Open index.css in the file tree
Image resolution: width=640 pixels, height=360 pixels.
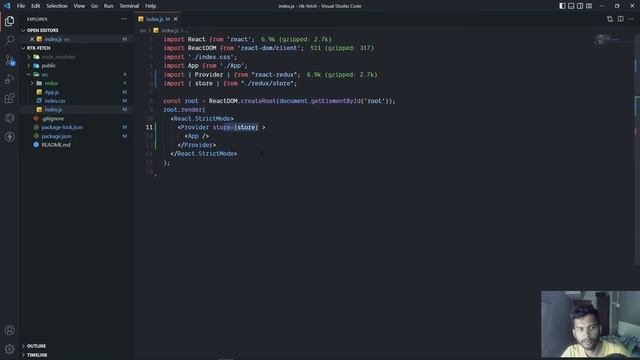pyautogui.click(x=55, y=101)
